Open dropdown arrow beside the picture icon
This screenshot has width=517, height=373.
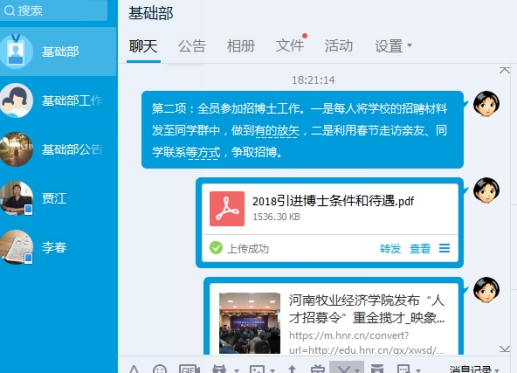(x=272, y=370)
